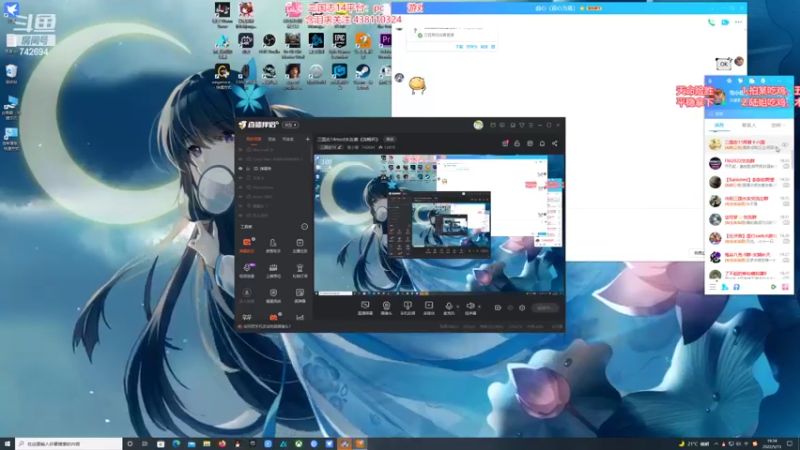Open the dropdown next to streaming app logo
The height and width of the screenshot is (450, 800).
(290, 125)
